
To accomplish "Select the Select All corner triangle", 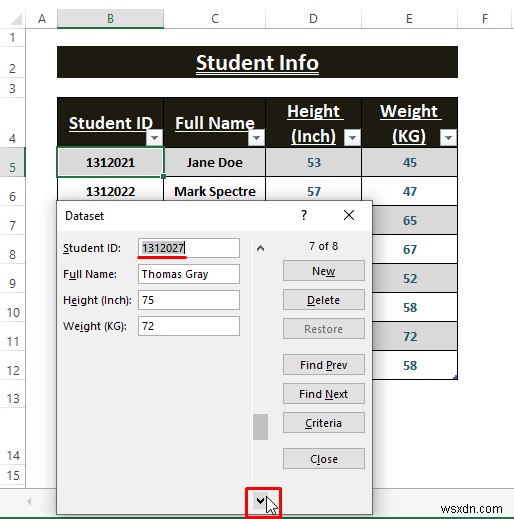I will click(x=16, y=19).
